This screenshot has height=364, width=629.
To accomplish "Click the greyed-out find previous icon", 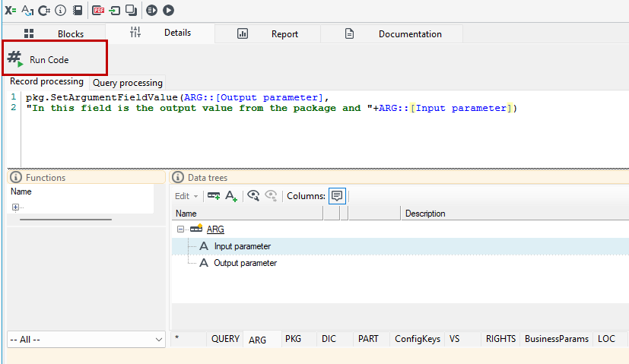I will pos(271,195).
